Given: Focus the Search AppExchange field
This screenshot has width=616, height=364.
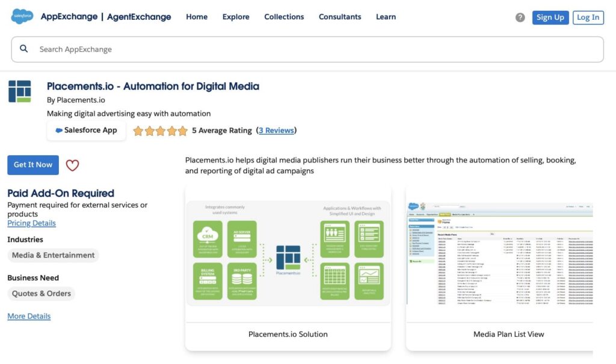Looking at the screenshot, I should [307, 49].
